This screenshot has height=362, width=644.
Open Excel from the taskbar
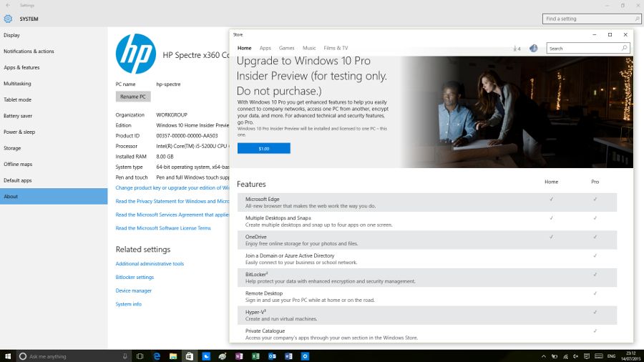pos(255,356)
